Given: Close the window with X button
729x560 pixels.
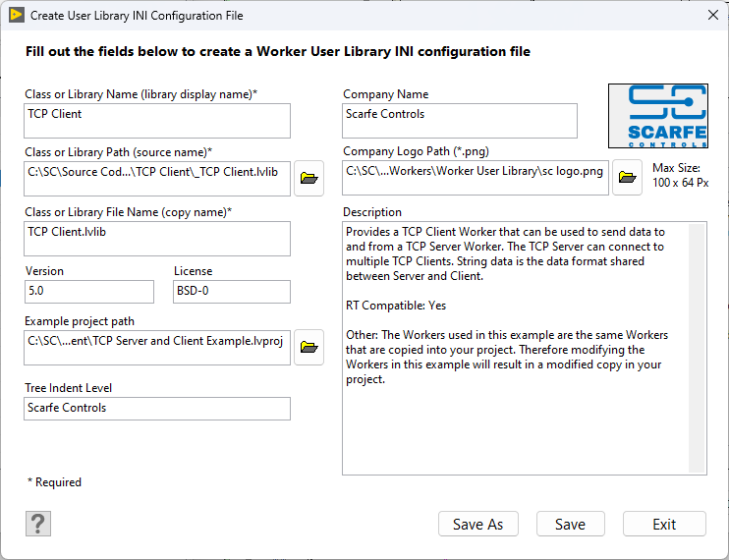Looking at the screenshot, I should [713, 16].
